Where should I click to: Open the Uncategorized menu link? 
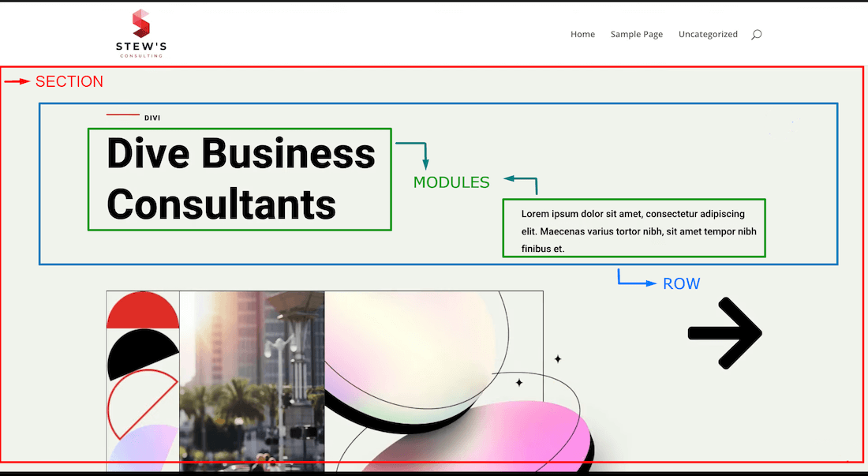pyautogui.click(x=708, y=34)
